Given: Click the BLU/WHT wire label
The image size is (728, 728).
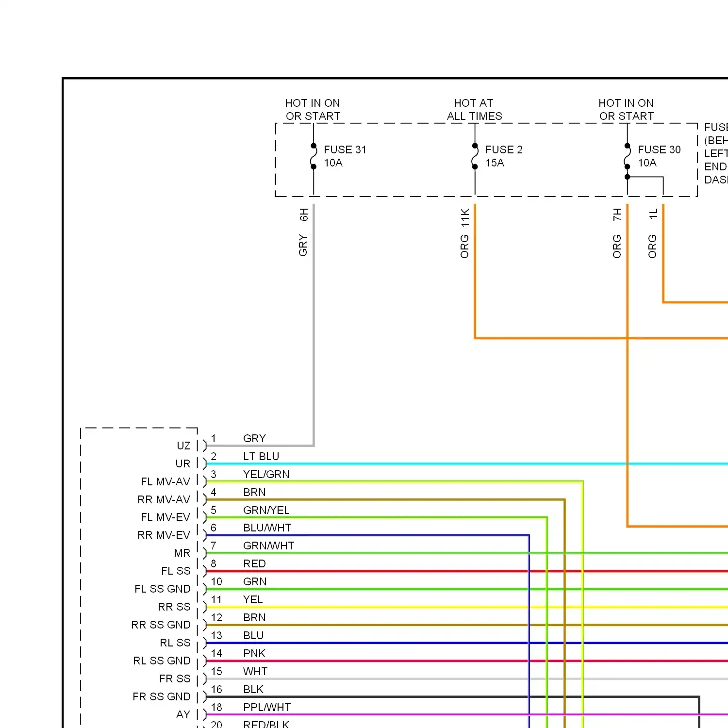Looking at the screenshot, I should click(267, 528).
